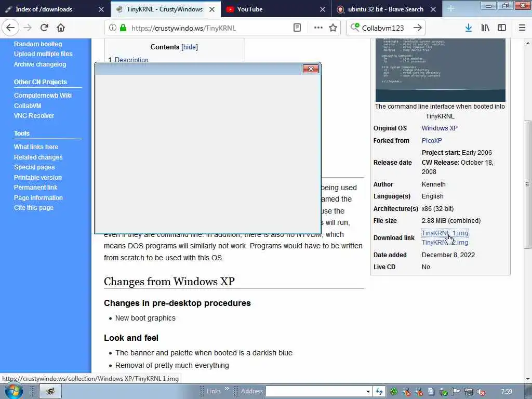
Task: Open a new browser tab
Action: [x=451, y=9]
